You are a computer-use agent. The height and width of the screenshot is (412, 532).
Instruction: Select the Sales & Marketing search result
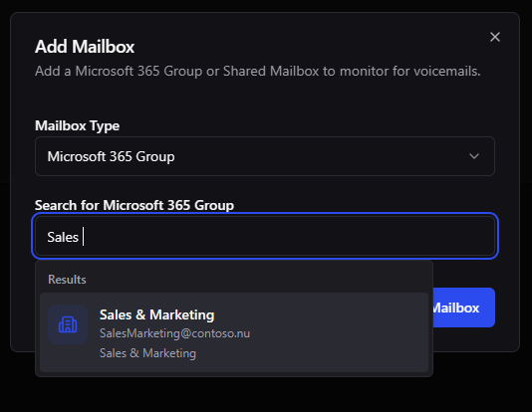click(x=234, y=332)
